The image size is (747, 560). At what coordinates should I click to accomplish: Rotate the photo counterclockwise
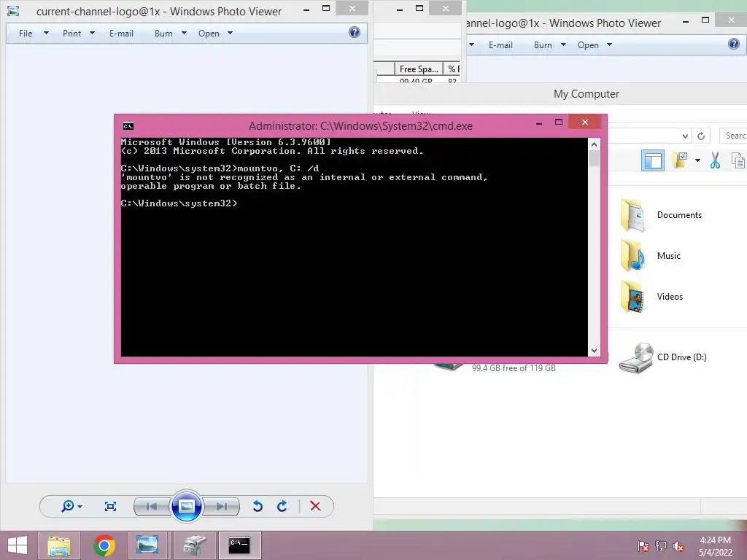coord(258,506)
